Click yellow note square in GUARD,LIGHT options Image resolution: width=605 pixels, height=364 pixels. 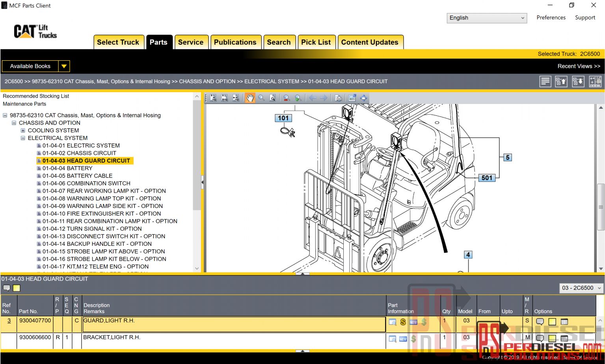(x=552, y=322)
